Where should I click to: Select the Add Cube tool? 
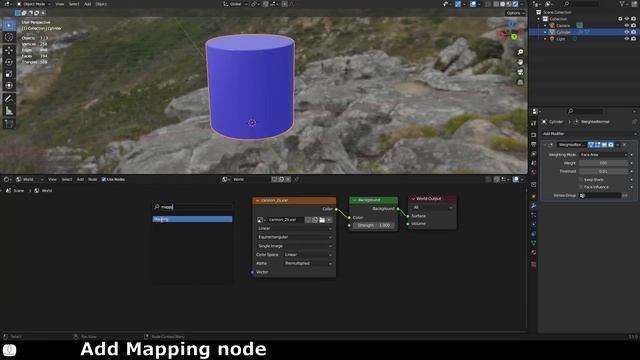click(9, 124)
